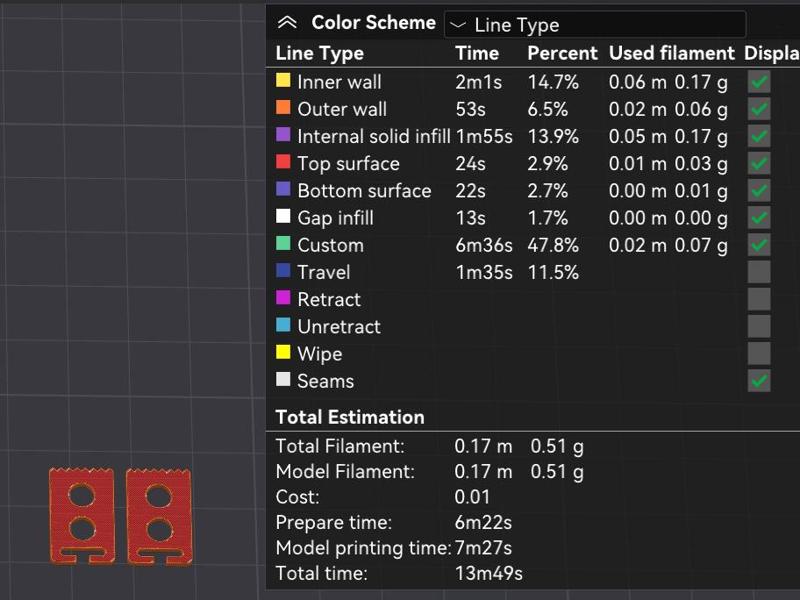Click the Unretract line type label
This screenshot has width=800, height=600.
coord(339,327)
